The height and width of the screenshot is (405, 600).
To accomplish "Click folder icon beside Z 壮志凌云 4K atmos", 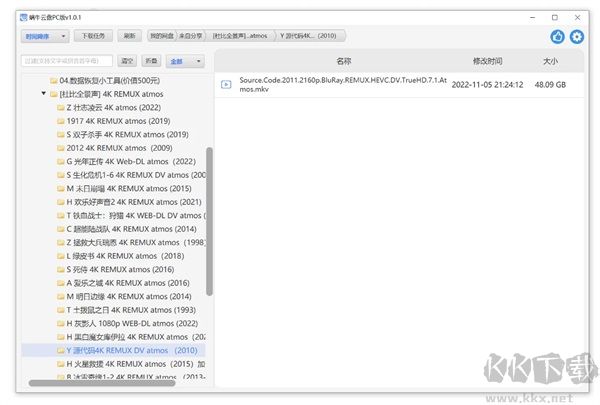I will [x=61, y=108].
